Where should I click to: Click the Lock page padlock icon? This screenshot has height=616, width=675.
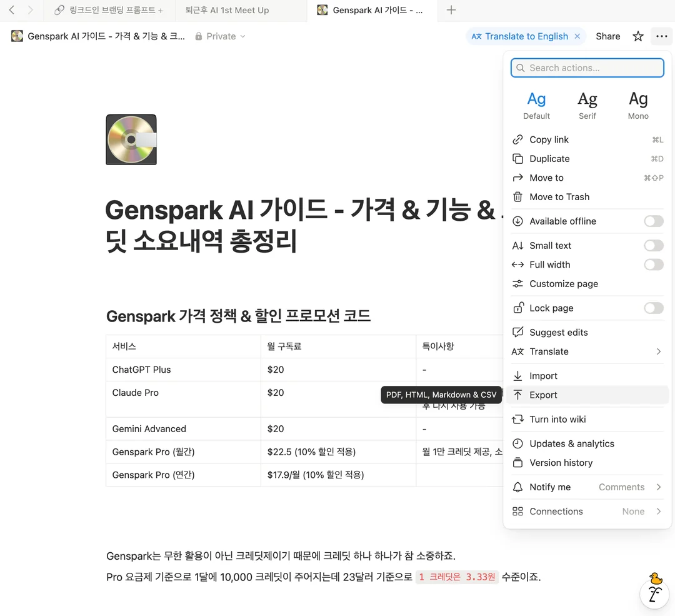[518, 308]
